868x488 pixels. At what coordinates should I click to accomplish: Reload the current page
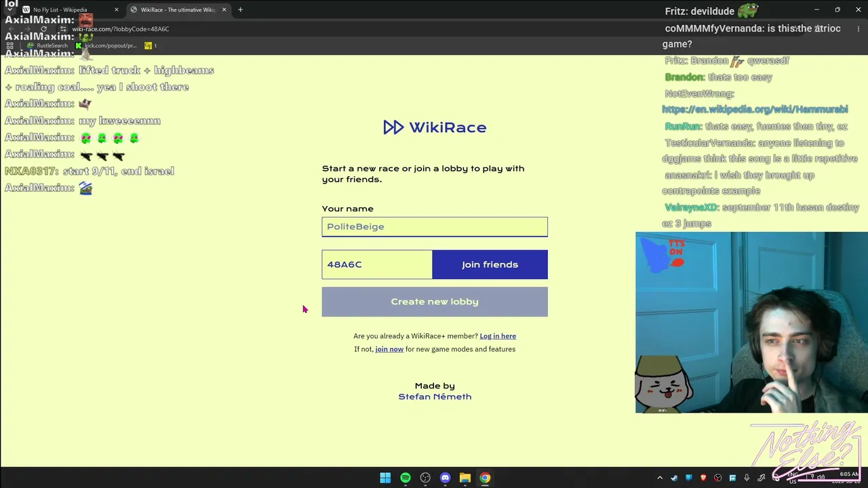[43, 29]
